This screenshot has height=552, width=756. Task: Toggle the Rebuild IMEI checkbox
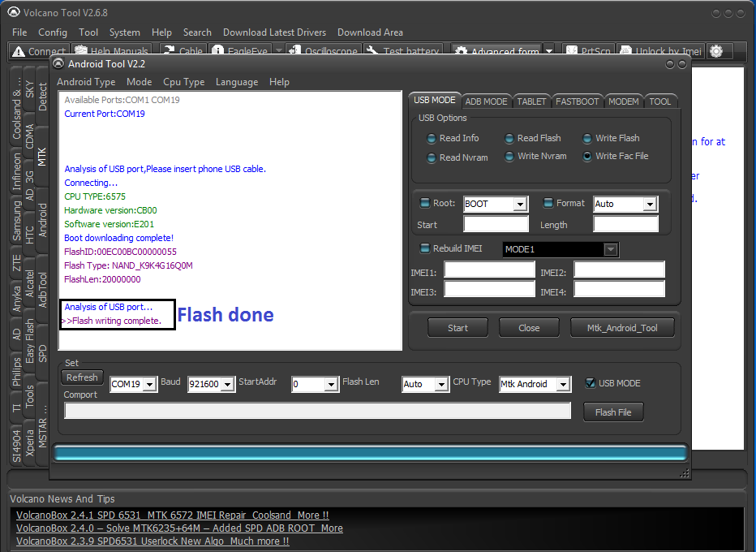(425, 248)
